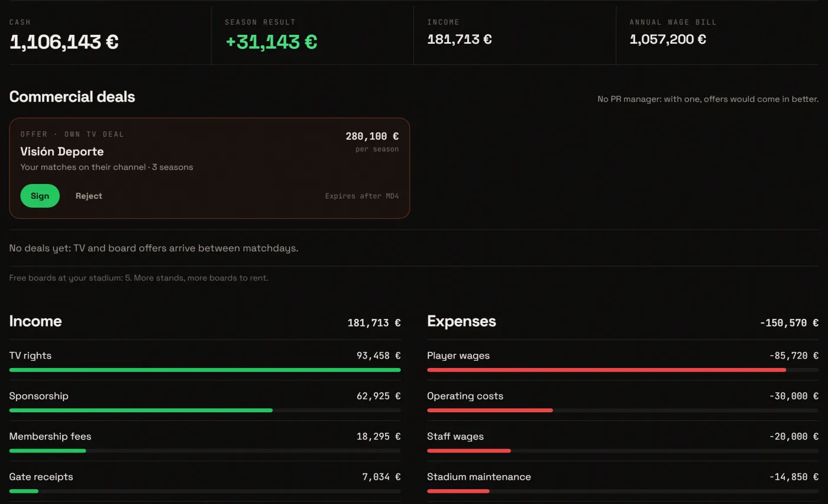828x504 pixels.
Task: Click the Income stat 181,713 € at top
Action: [x=460, y=39]
